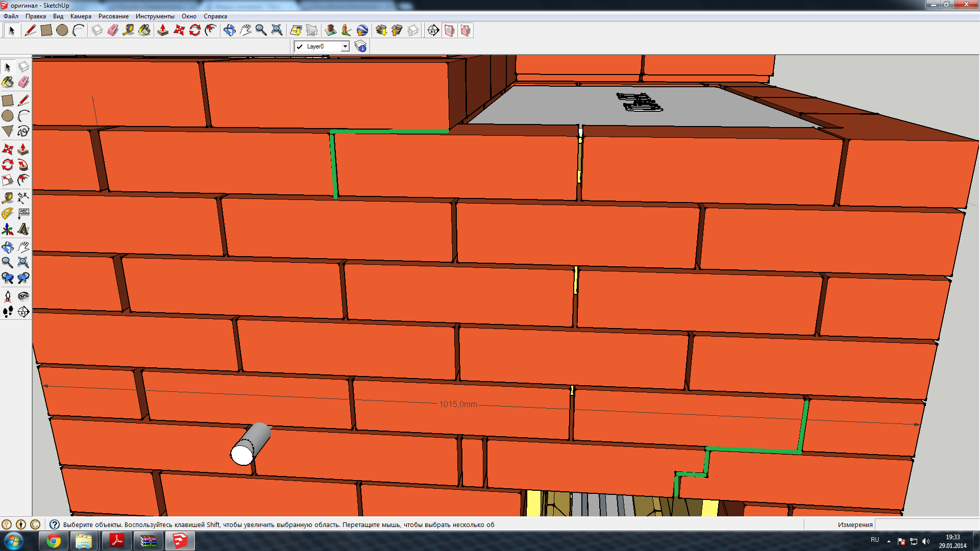The image size is (980, 551).
Task: Activate the Walk tool footprints icon
Action: click(8, 312)
